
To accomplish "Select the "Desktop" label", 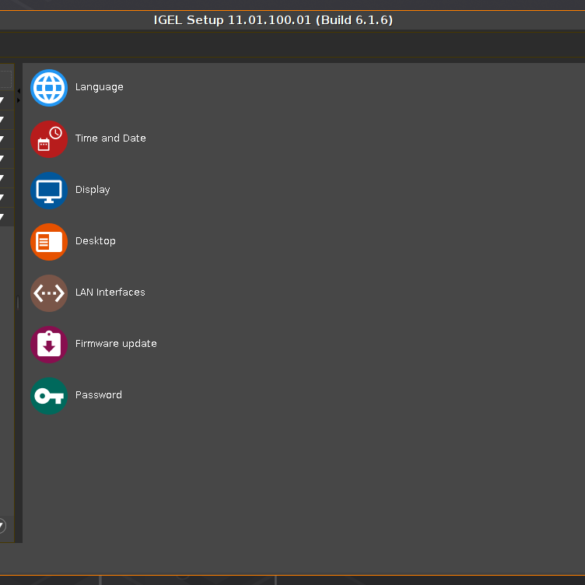I will (95, 241).
